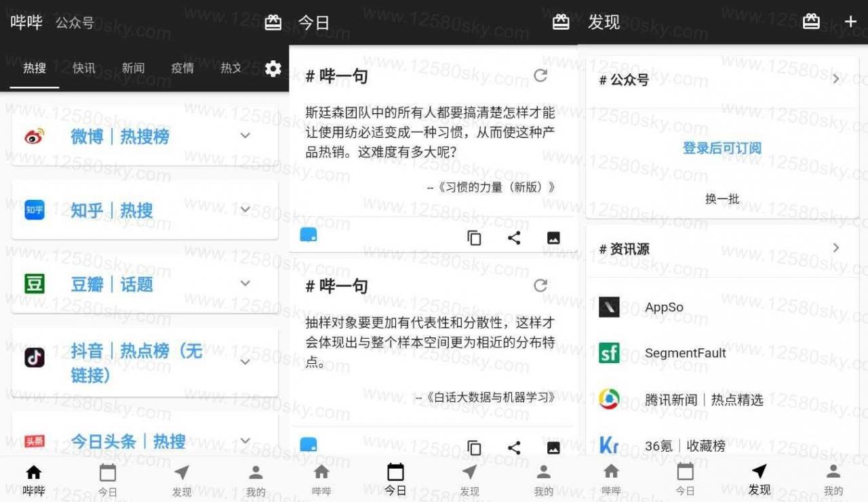Tap 我的 in right screen's bottom bar
This screenshot has width=868, height=502.
tap(833, 480)
